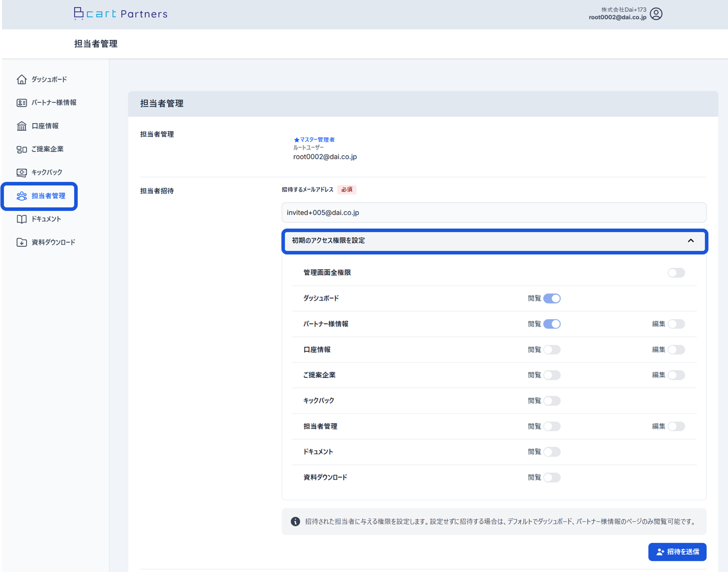The image size is (728, 572).
Task: Click the ルートユーザー label
Action: point(308,147)
